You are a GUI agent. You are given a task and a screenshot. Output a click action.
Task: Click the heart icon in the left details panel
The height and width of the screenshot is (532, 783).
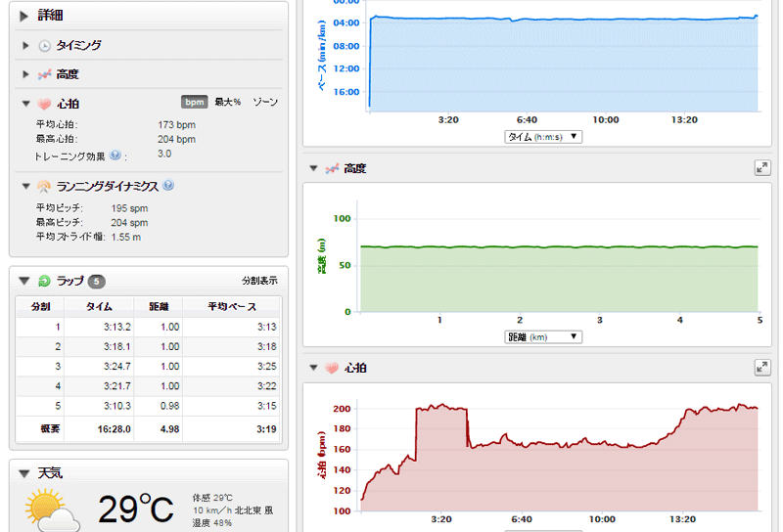[44, 104]
